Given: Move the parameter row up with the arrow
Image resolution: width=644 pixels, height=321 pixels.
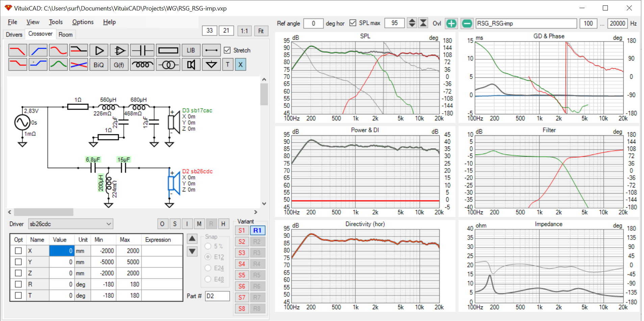Looking at the screenshot, I should click(x=192, y=239).
